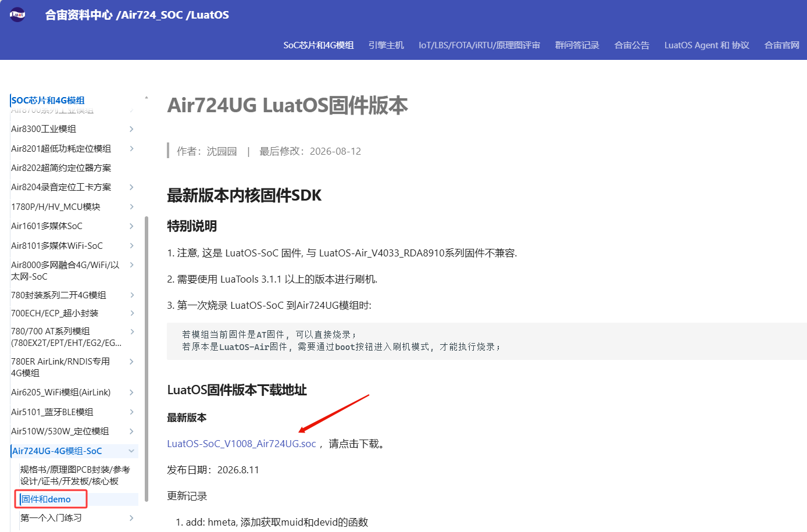
Task: Select the Air8101多媒体WiFi-SoC sidebar entry
Action: tap(57, 246)
